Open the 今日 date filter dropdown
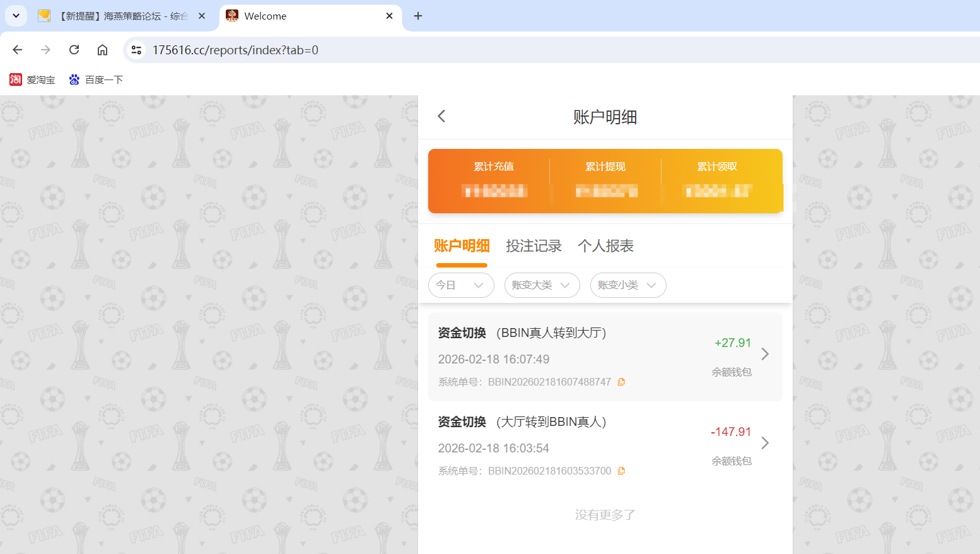Viewport: 980px width, 554px height. (x=461, y=285)
